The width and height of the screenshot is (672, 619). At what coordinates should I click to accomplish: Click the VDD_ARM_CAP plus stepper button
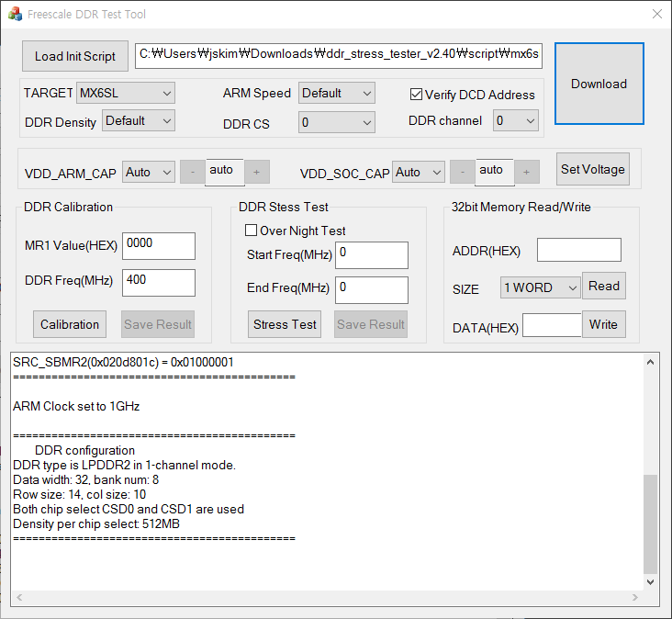[257, 173]
